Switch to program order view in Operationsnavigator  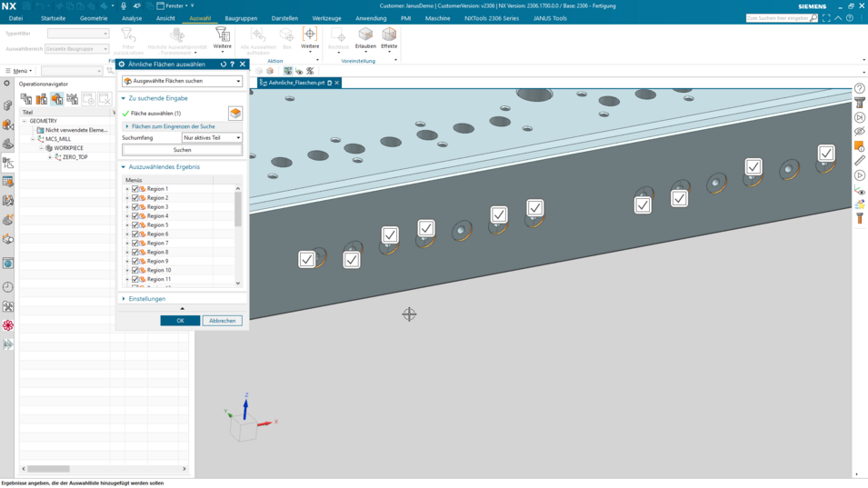(x=26, y=99)
